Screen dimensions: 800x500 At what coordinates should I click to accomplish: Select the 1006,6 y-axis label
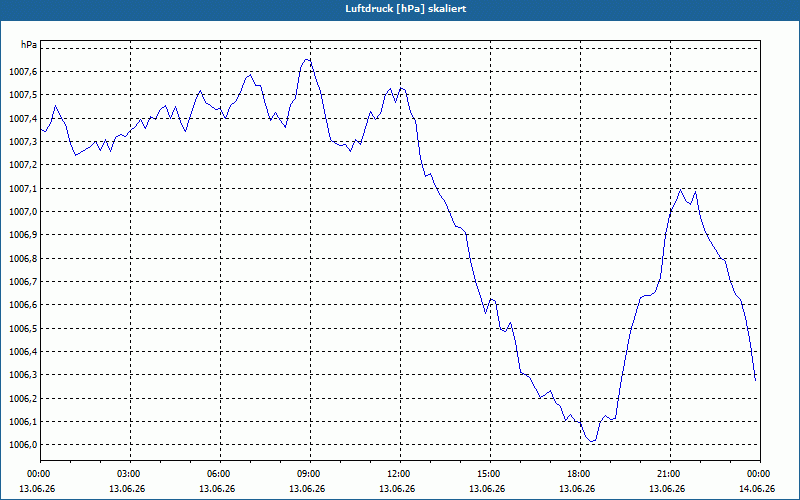point(23,305)
